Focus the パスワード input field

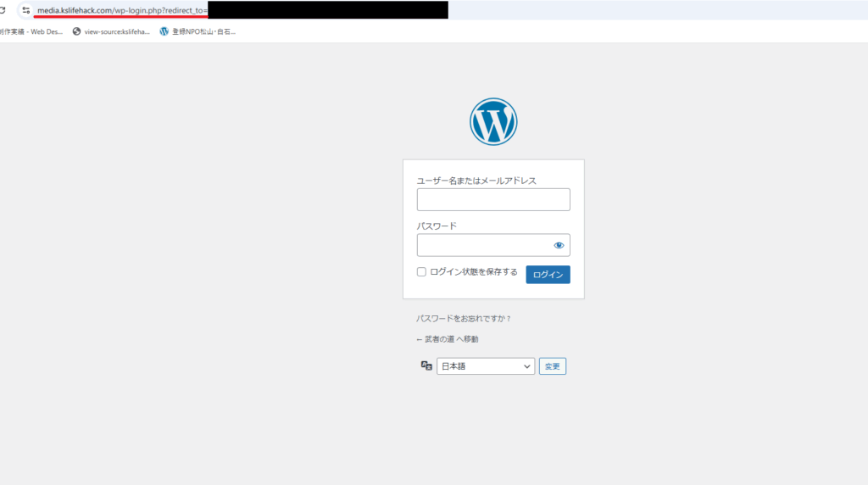tap(493, 245)
